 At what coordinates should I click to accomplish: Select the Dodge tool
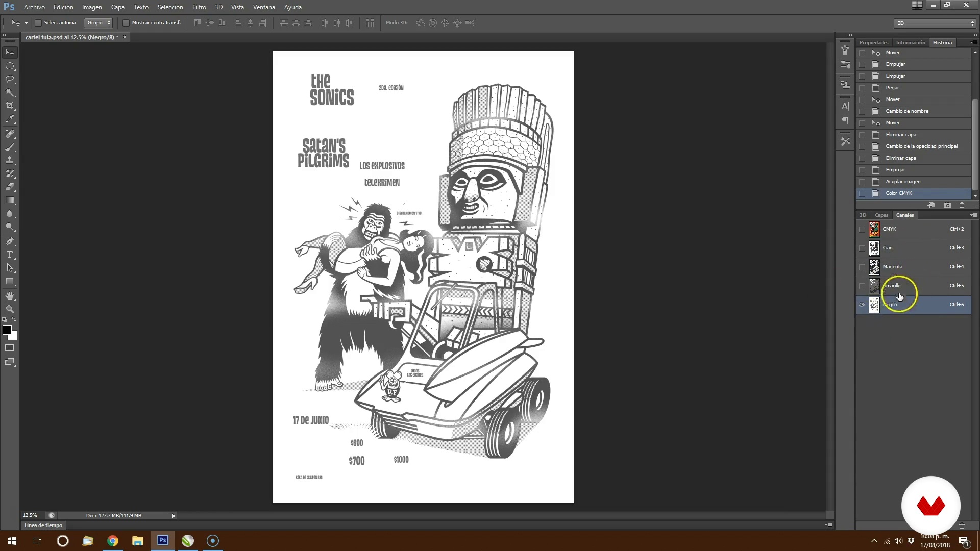[10, 227]
